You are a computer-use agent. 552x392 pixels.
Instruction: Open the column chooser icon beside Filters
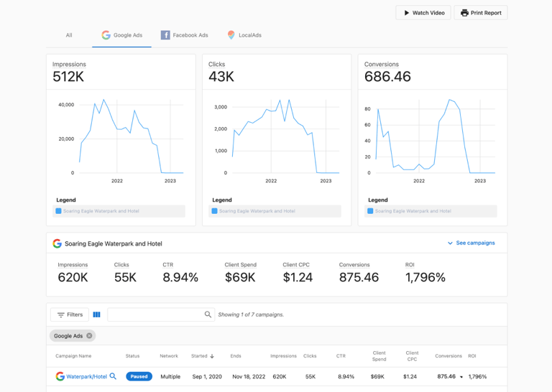(x=96, y=314)
